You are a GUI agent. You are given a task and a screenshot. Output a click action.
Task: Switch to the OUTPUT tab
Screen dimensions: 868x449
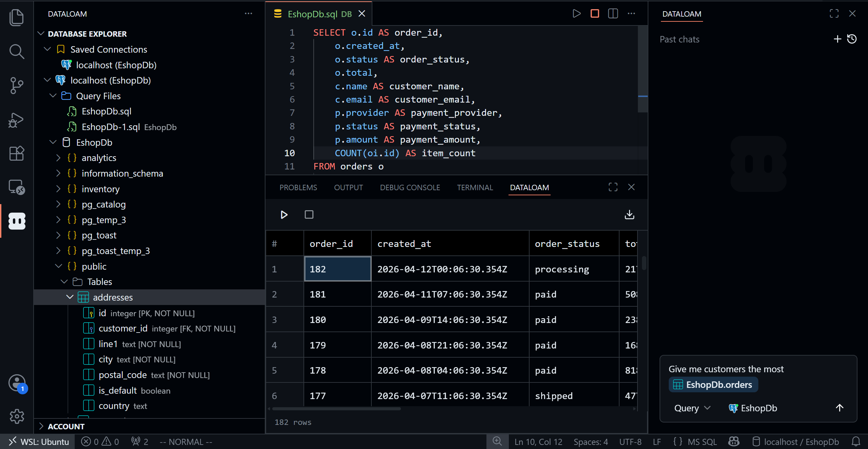pos(348,187)
